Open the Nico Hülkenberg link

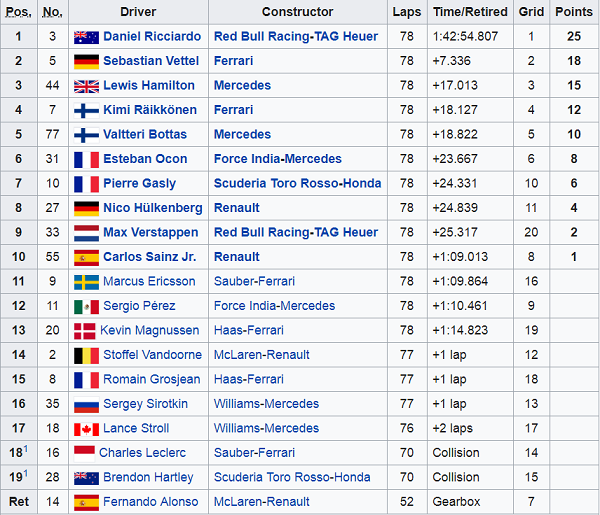[x=153, y=208]
